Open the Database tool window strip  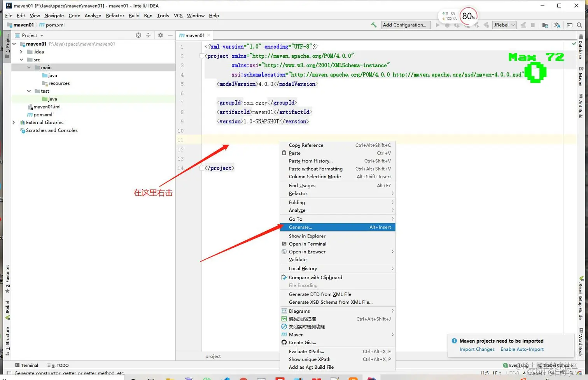pyautogui.click(x=581, y=47)
